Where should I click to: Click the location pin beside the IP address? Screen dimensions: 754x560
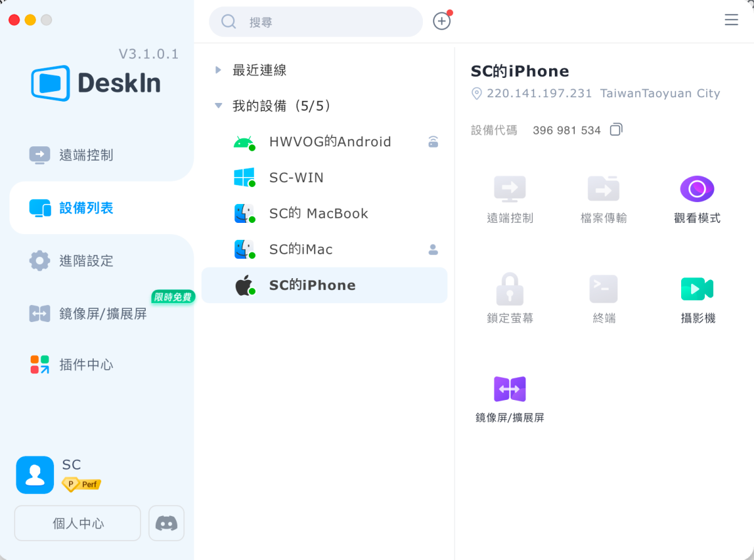[476, 94]
